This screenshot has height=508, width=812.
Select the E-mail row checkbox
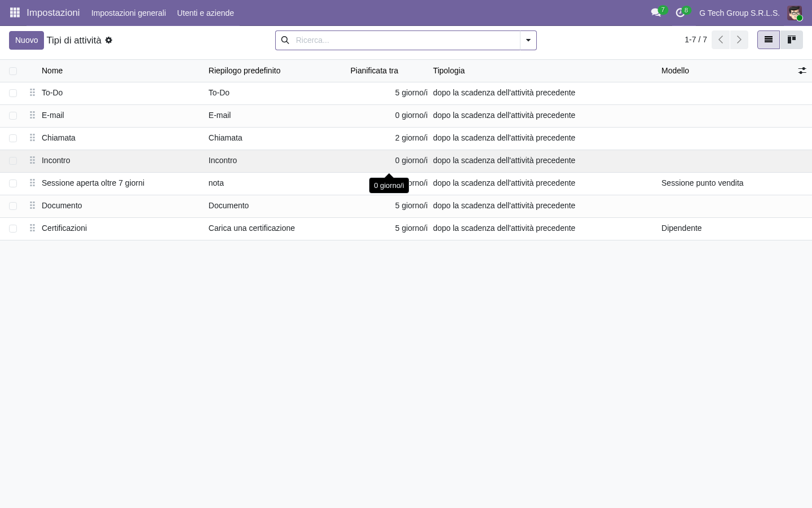click(x=13, y=116)
